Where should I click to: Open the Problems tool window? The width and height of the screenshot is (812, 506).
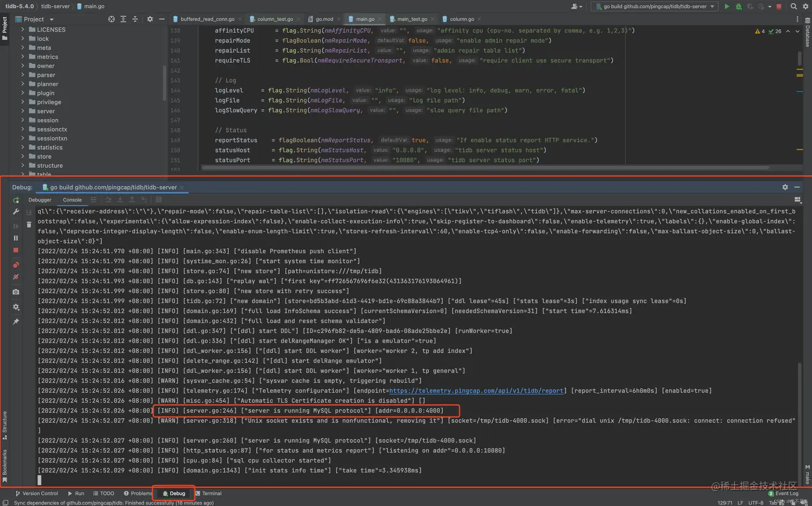coord(137,493)
